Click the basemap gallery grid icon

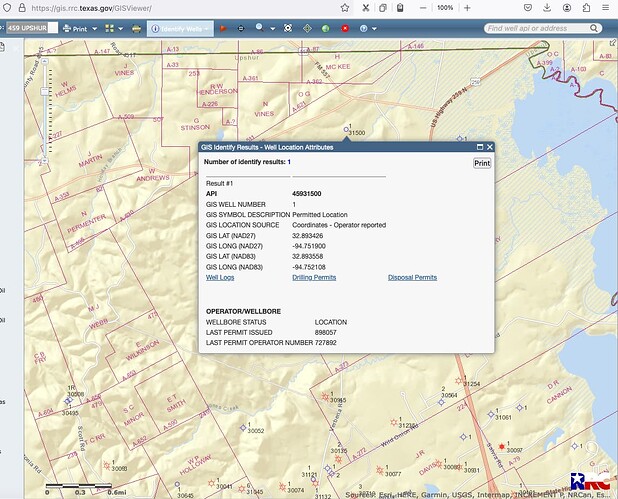[110, 28]
